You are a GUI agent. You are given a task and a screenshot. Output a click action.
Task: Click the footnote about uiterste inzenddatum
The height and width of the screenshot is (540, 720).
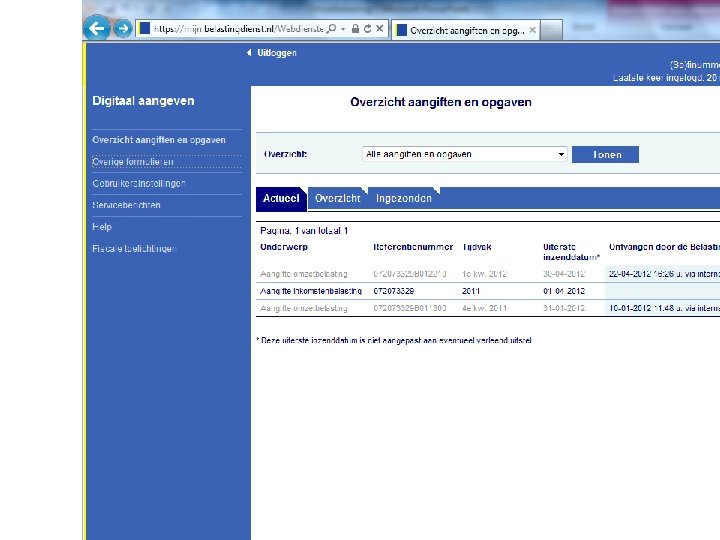coord(394,340)
